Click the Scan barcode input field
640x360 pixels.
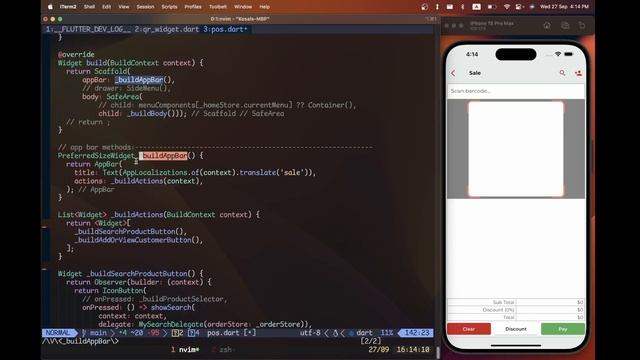click(516, 91)
